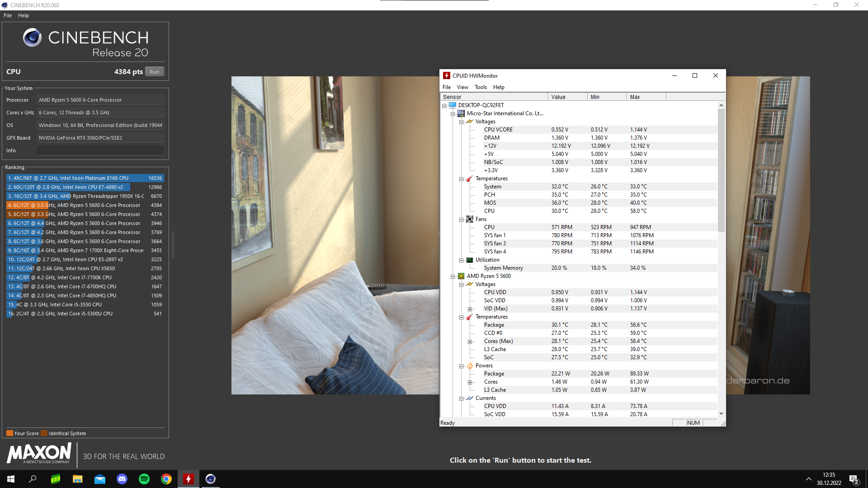The height and width of the screenshot is (488, 868).
Task: Click the Cinebench Info input field
Action: click(x=100, y=150)
